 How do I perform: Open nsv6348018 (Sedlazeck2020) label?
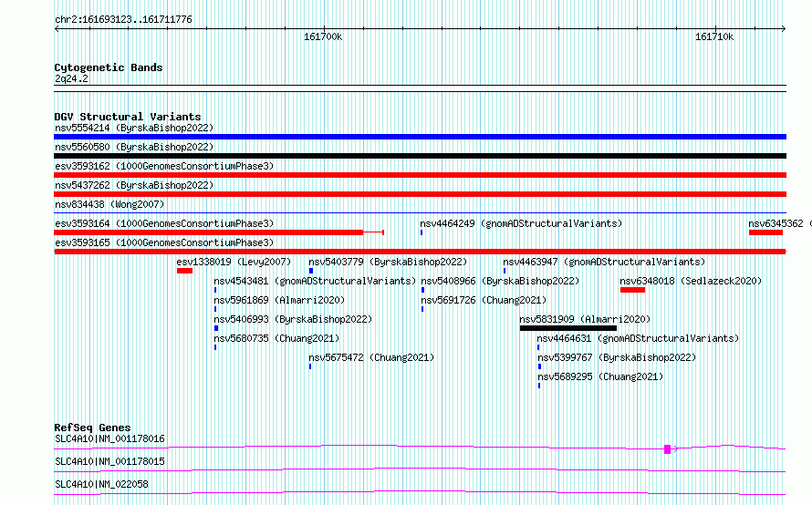(691, 281)
